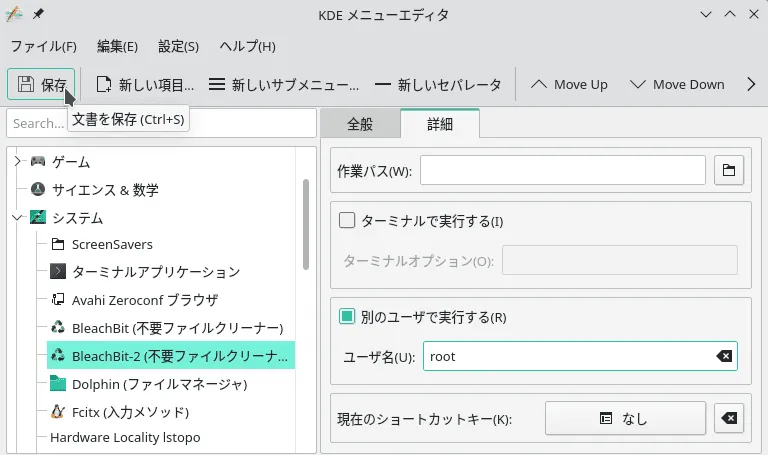Collapse the システム category in the tree
The image size is (768, 455).
[x=17, y=217]
